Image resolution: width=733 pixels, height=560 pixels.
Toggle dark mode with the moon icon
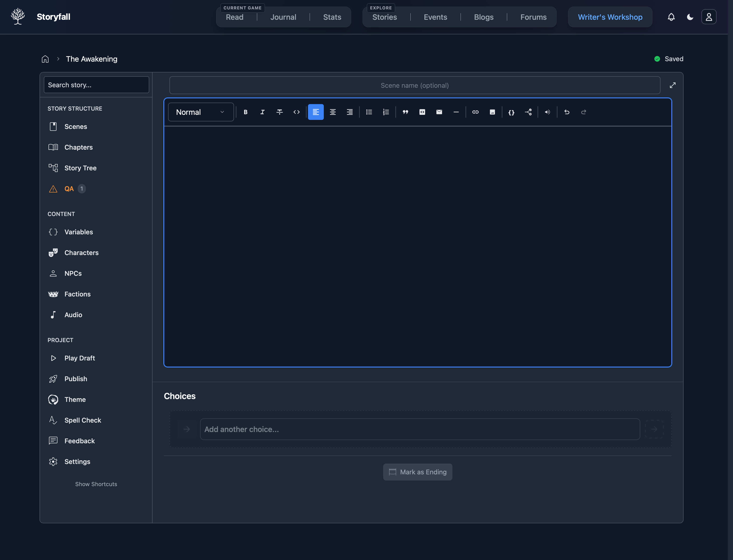pos(690,17)
